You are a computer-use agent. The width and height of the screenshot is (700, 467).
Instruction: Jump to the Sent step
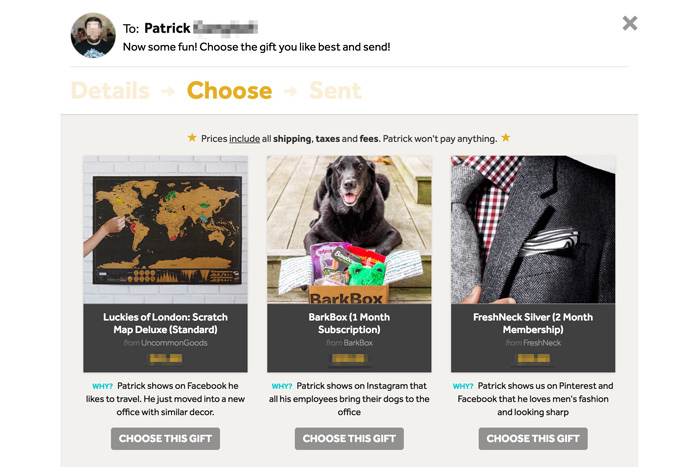point(335,91)
